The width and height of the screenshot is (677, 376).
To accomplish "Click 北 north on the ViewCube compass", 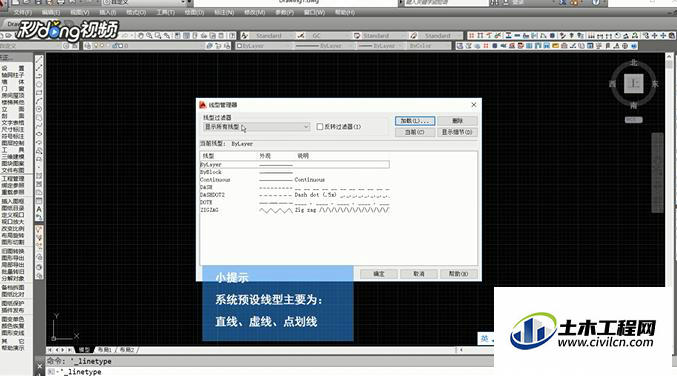I will coord(633,63).
